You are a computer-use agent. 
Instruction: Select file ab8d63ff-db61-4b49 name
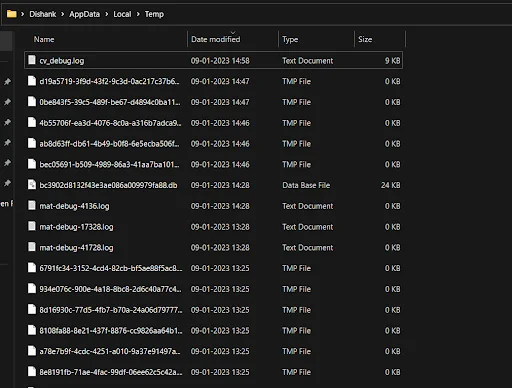click(x=109, y=144)
